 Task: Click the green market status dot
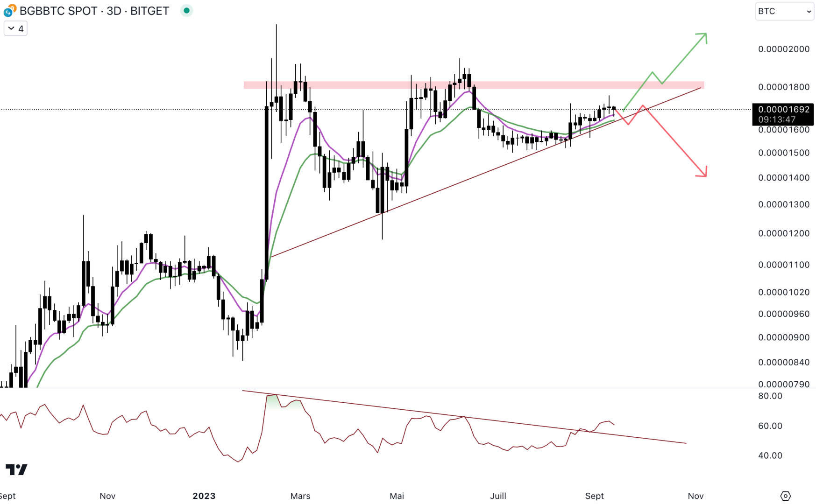pyautogui.click(x=186, y=10)
